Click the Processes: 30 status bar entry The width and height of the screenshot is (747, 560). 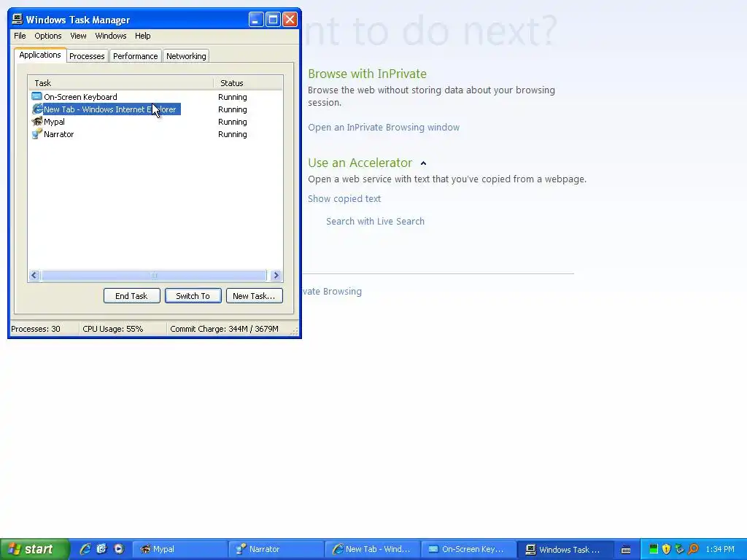[x=36, y=329]
